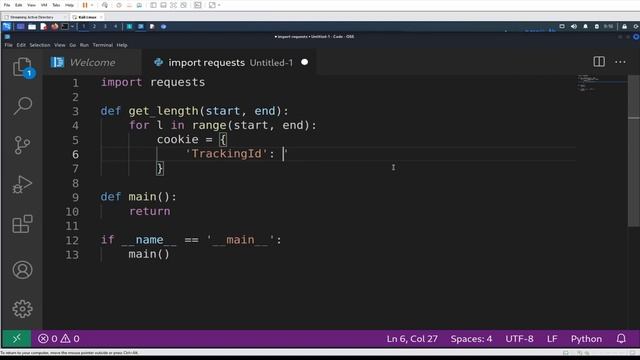Click the lock screen icon in Kali panel

pos(624,27)
